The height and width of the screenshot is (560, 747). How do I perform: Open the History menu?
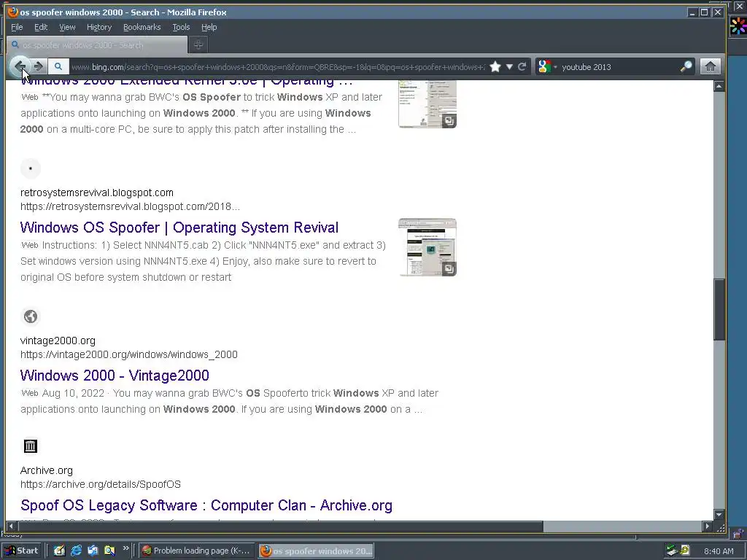(x=99, y=27)
